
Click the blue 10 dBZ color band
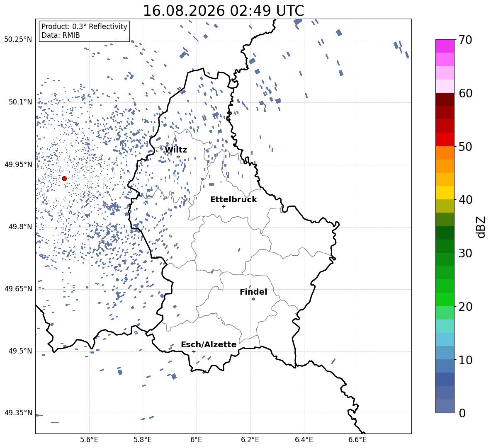click(445, 353)
